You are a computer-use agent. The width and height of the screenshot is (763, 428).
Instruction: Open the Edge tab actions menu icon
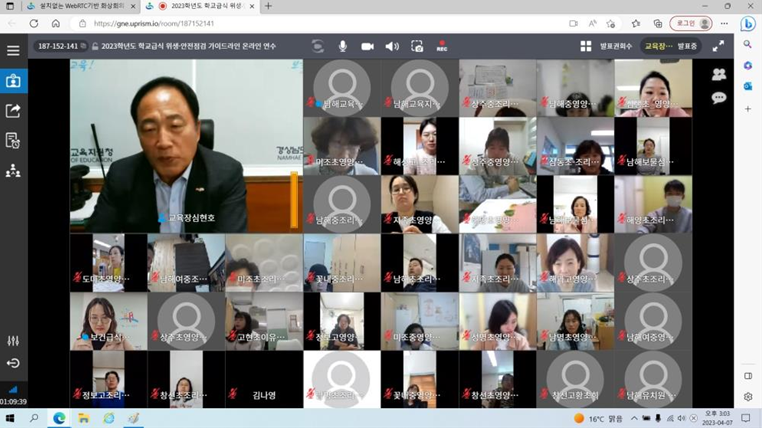10,6
